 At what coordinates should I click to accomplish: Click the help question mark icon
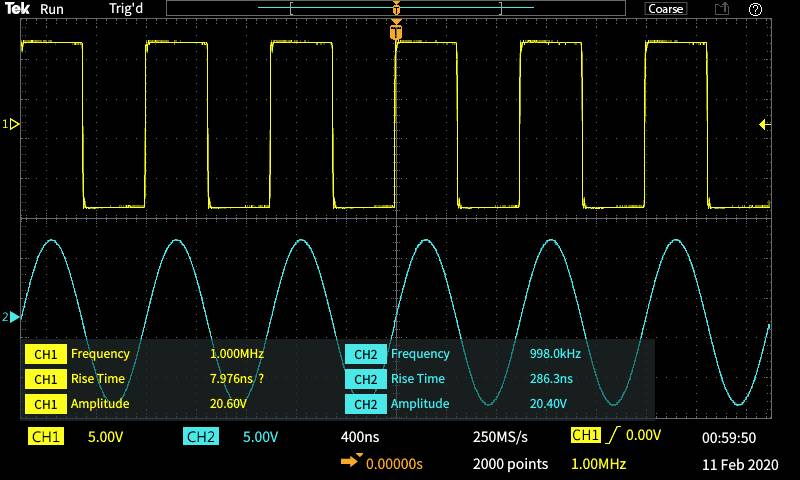coord(755,9)
